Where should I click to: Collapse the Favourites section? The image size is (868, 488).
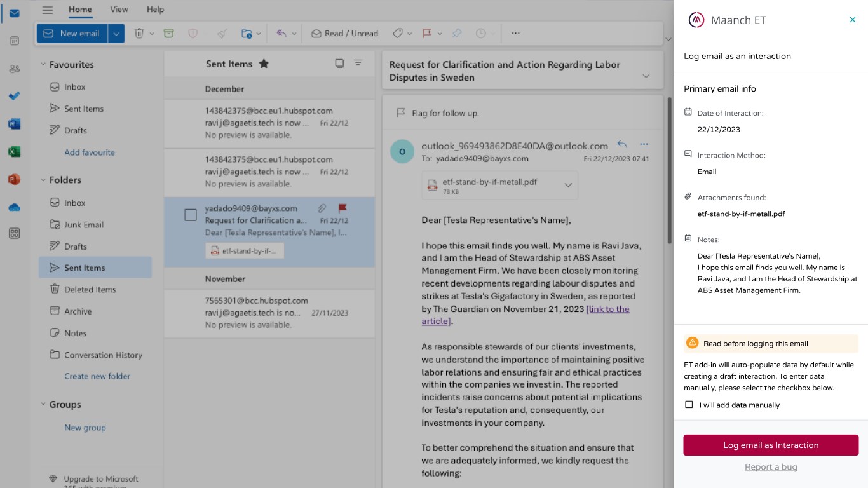43,64
